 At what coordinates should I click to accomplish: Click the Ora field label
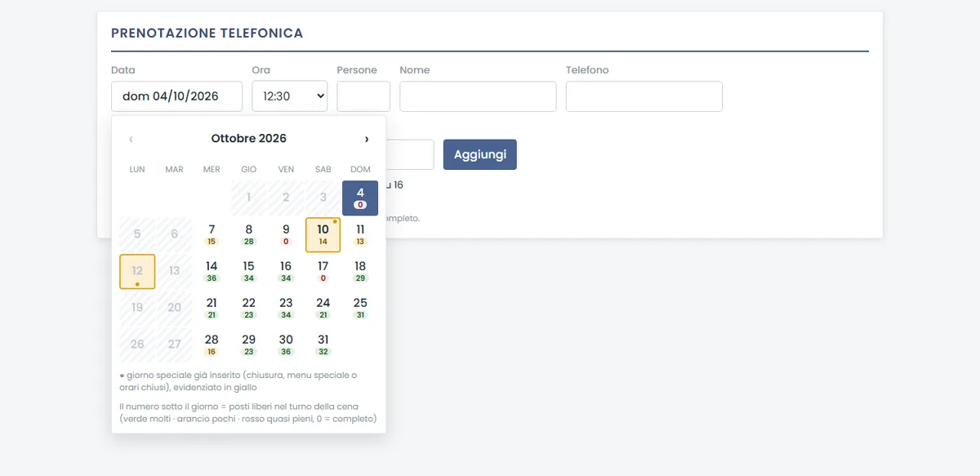tap(261, 70)
